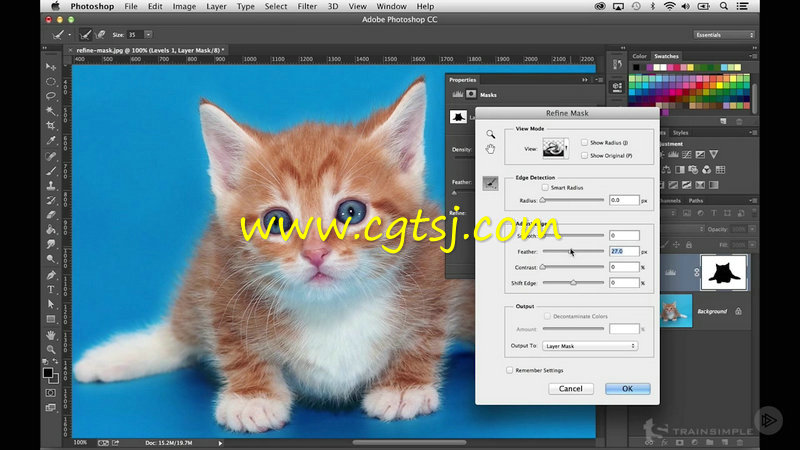Toggle the Smart Radius checkbox
Image resolution: width=800 pixels, height=450 pixels.
(x=545, y=188)
